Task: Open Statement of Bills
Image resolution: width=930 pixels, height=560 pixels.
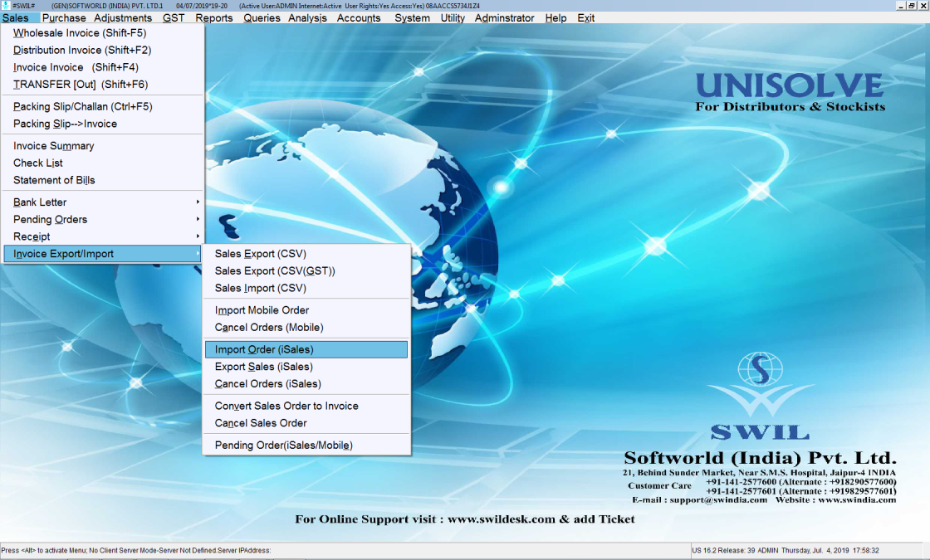Action: tap(103, 180)
